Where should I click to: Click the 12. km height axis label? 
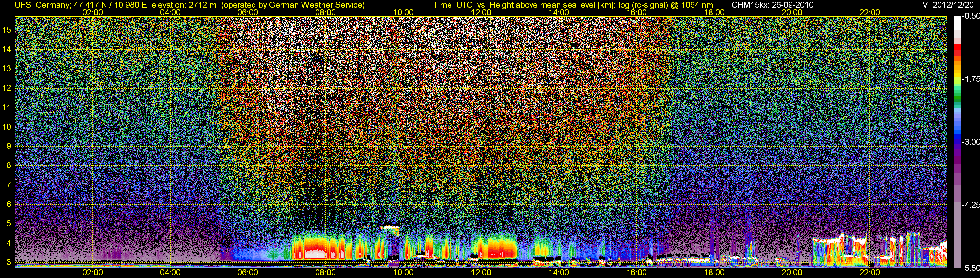tap(7, 88)
